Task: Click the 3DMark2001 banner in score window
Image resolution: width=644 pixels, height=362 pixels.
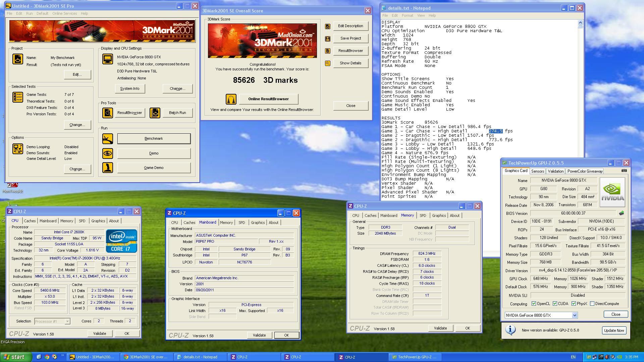Action: pyautogui.click(x=262, y=41)
